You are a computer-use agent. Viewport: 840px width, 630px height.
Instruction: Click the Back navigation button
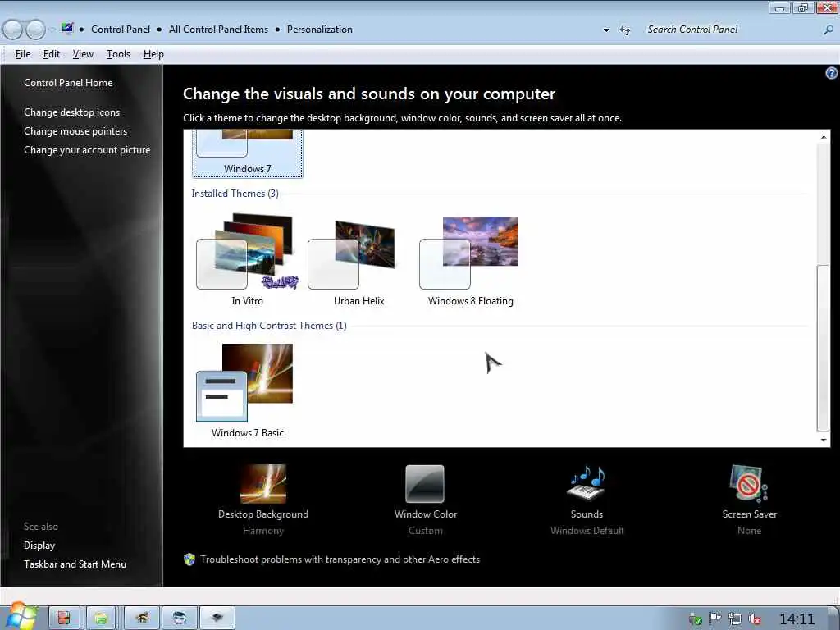point(12,30)
